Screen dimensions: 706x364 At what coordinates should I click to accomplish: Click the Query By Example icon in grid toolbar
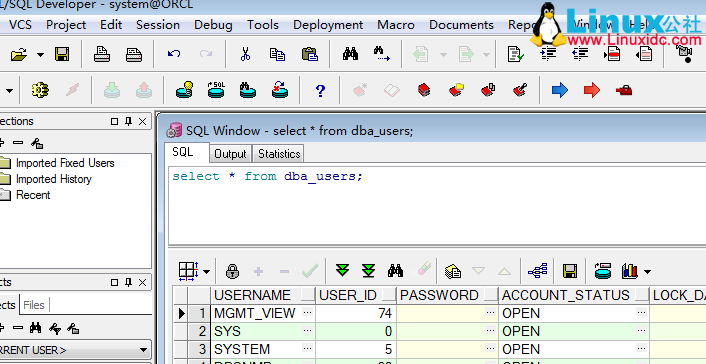(453, 271)
